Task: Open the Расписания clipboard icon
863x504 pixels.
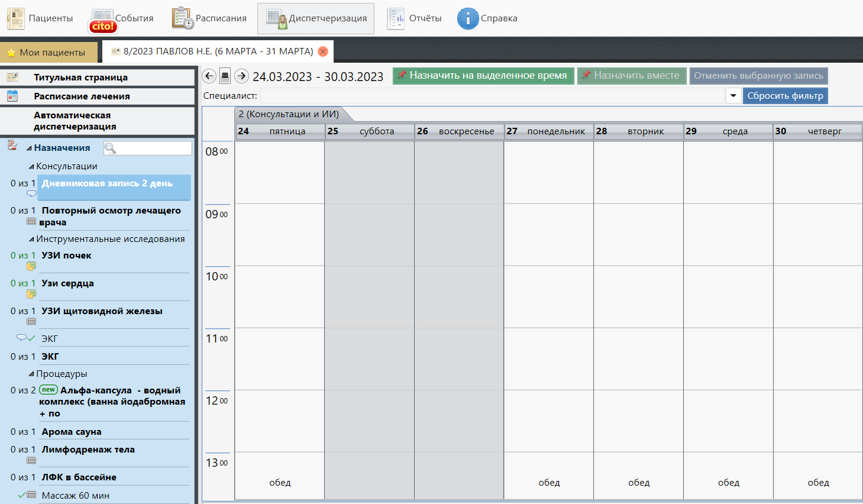Action: tap(183, 18)
